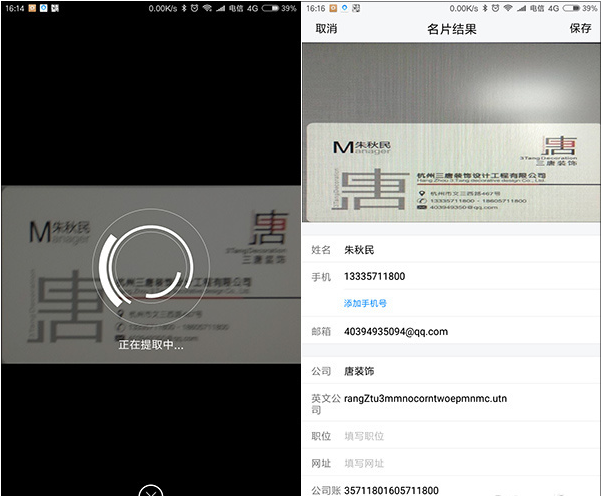Tap the Bluetooth icon in right status bar
The height and width of the screenshot is (496, 604).
485,8
